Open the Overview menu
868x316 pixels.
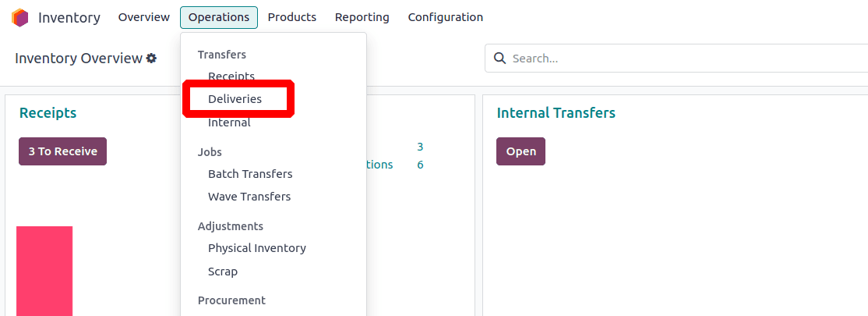[144, 17]
